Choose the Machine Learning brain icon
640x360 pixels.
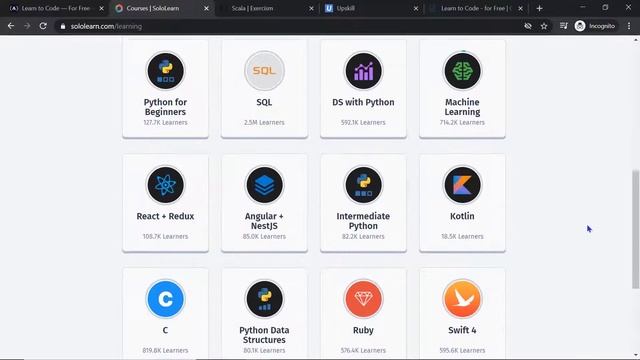[x=462, y=71]
